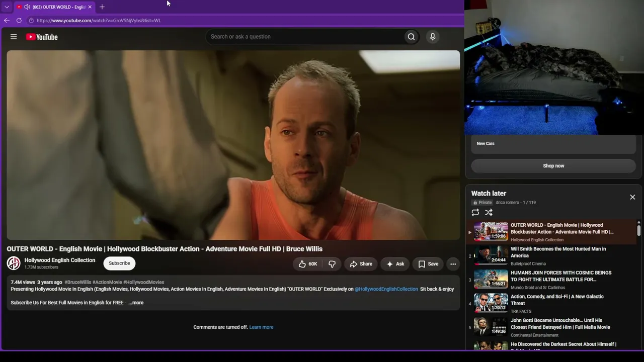Screen dimensions: 644x362
Task: Toggle loop playlist in Watch later
Action: tap(475, 213)
